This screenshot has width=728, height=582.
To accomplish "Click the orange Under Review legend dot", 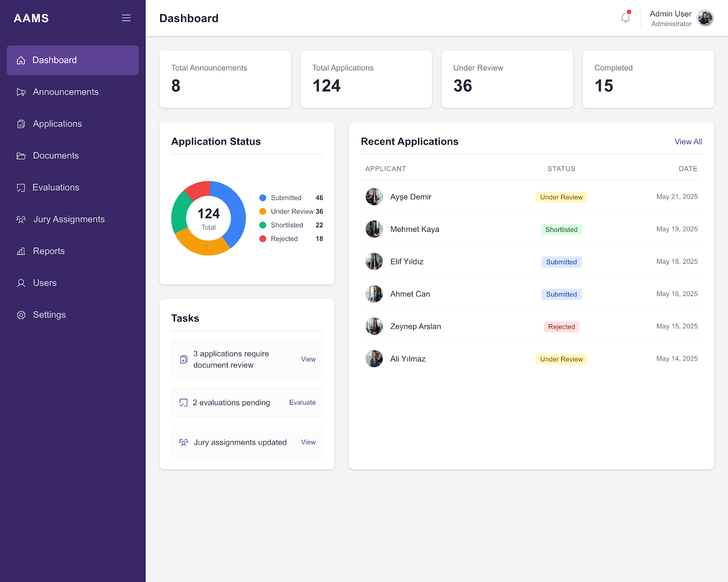I will [263, 211].
